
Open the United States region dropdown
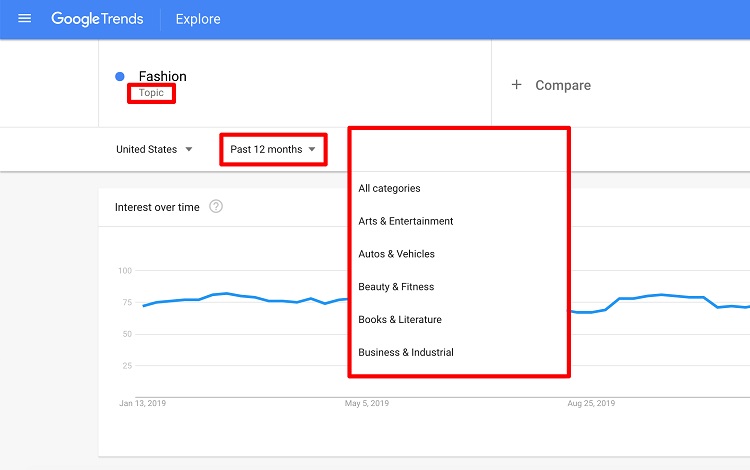click(x=154, y=149)
